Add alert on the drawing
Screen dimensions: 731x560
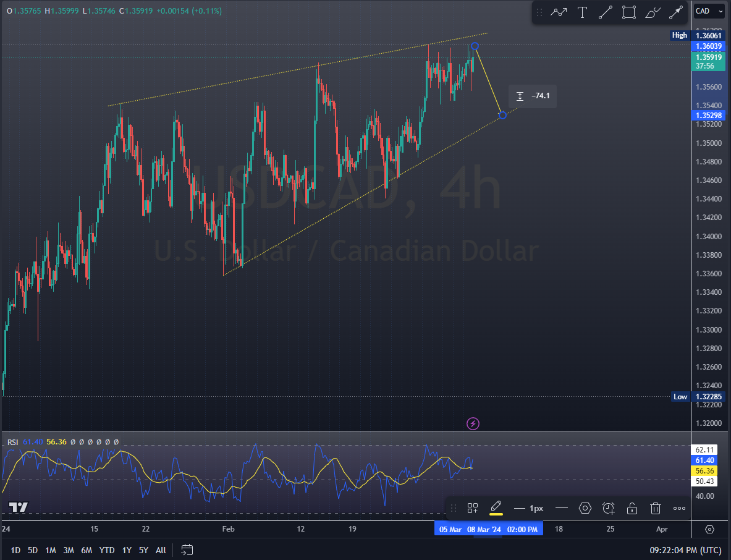[x=609, y=508]
